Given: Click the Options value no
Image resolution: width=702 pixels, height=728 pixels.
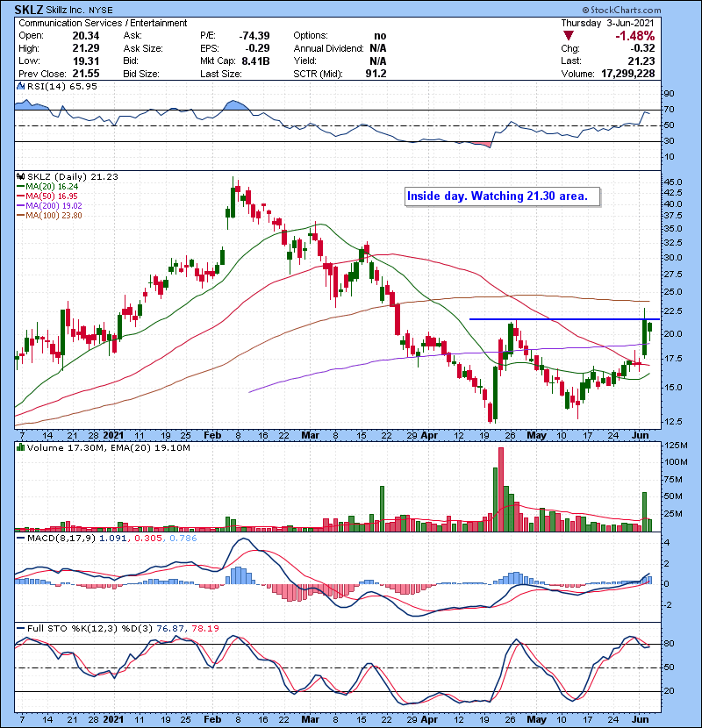Looking at the screenshot, I should pos(380,36).
